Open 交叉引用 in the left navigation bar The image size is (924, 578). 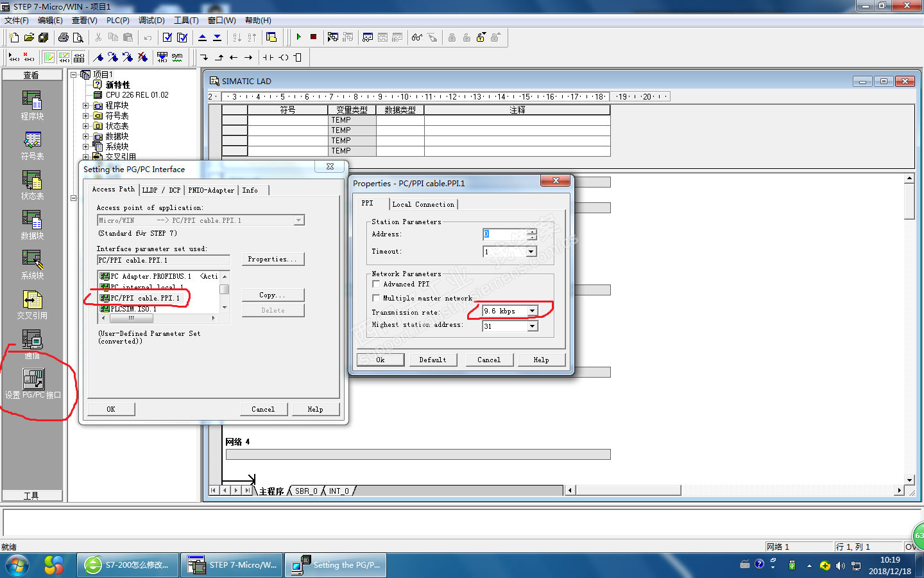(x=32, y=304)
